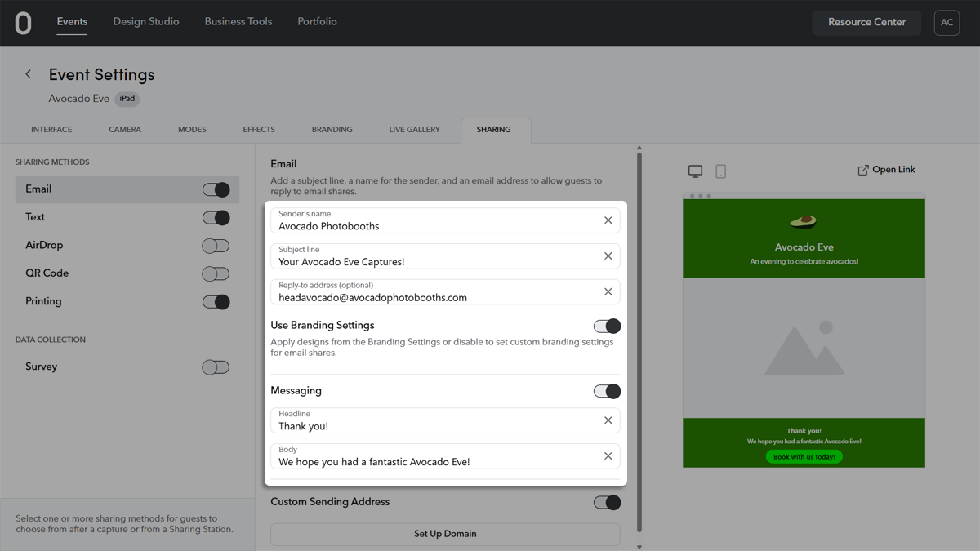Clear the Headline text field

[x=608, y=420]
